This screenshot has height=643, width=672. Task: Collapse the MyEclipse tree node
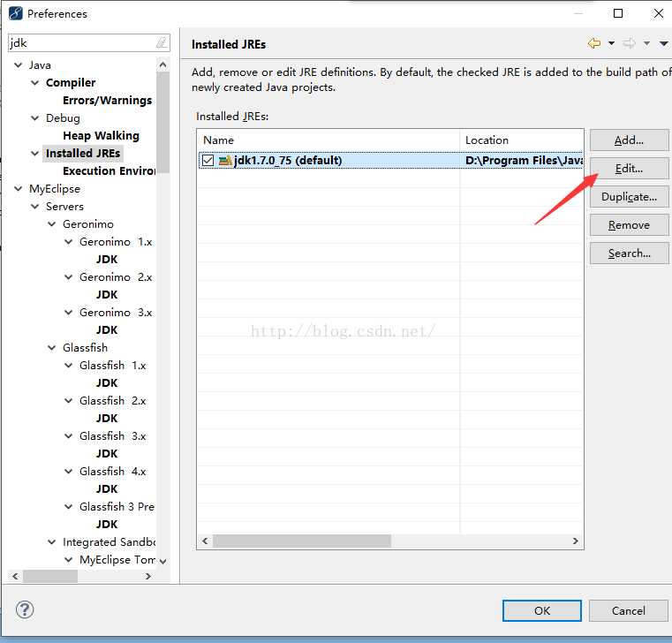[x=18, y=189]
